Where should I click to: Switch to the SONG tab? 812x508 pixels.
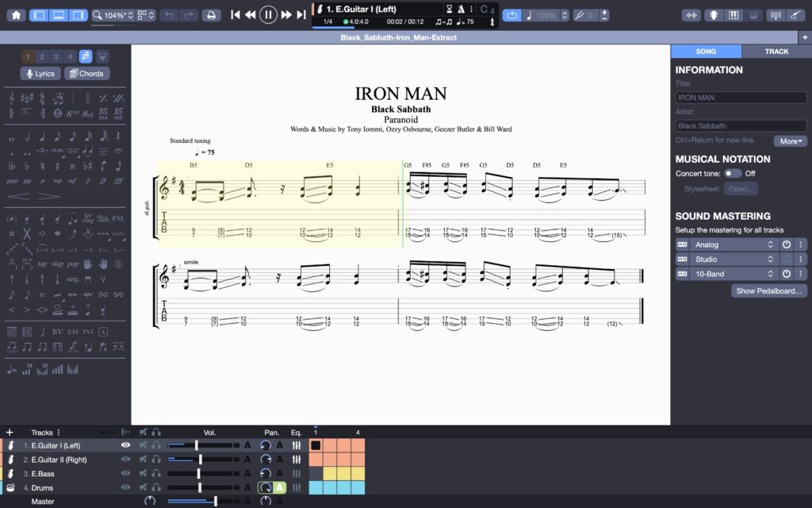pyautogui.click(x=706, y=52)
